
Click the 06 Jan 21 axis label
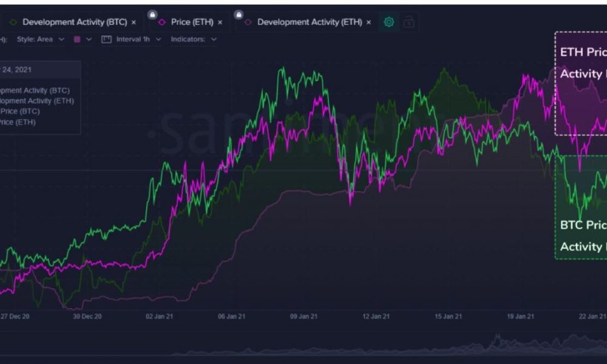pyautogui.click(x=231, y=317)
